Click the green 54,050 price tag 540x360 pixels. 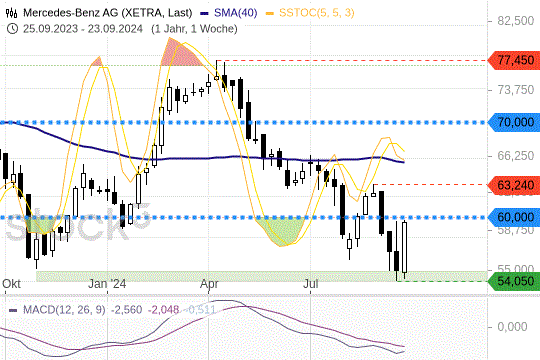coord(514,281)
